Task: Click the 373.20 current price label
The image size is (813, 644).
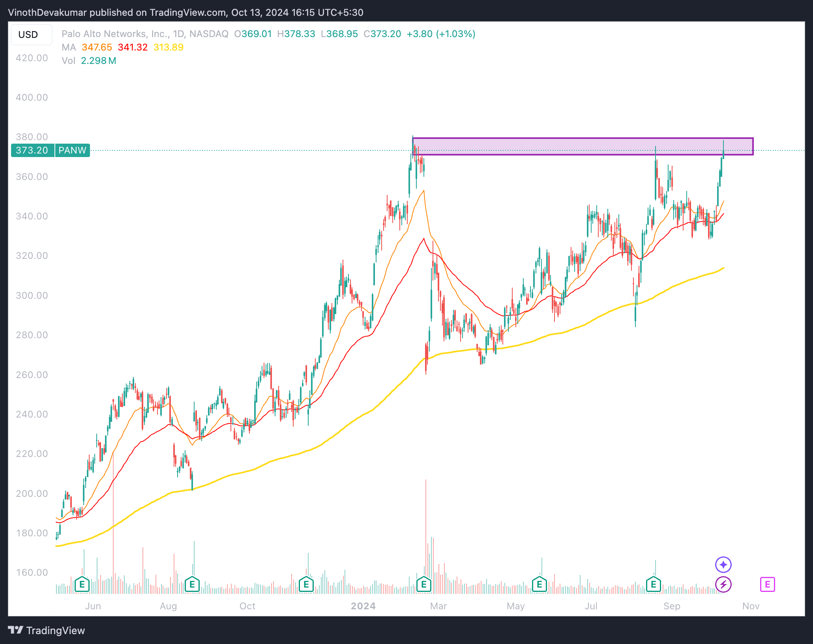Action: (32, 150)
